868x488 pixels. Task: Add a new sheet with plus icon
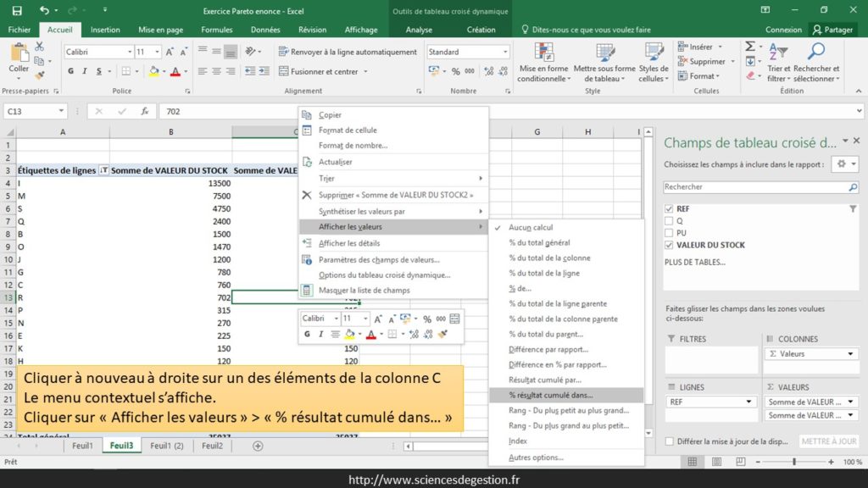(x=258, y=446)
